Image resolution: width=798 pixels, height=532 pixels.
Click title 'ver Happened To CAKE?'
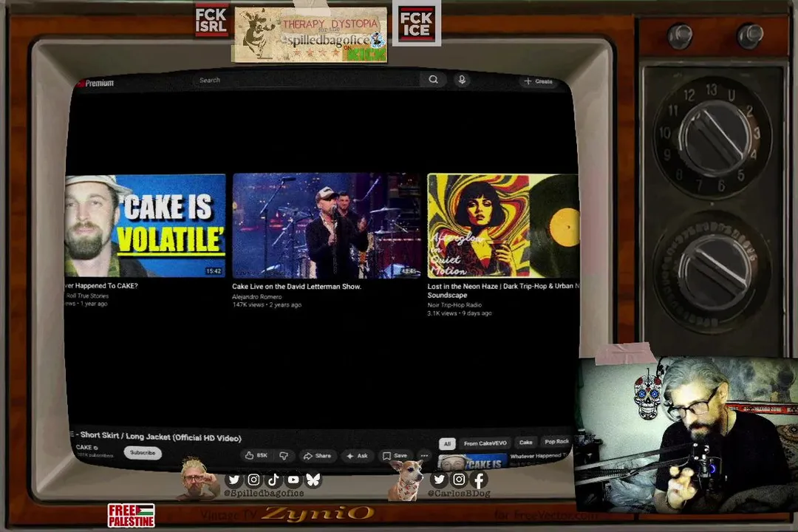[102, 286]
